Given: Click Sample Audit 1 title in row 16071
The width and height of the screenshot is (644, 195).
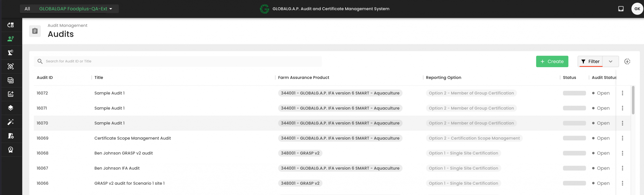Looking at the screenshot, I should click(x=109, y=108).
